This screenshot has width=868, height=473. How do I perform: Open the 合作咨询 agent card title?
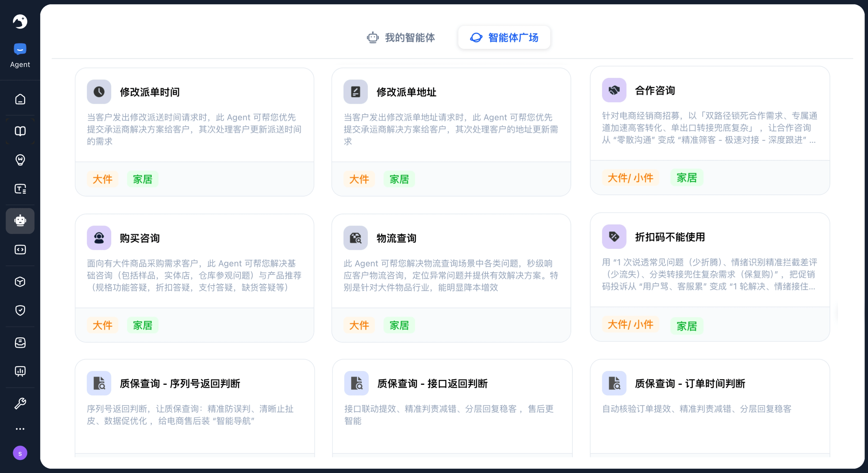tap(655, 90)
